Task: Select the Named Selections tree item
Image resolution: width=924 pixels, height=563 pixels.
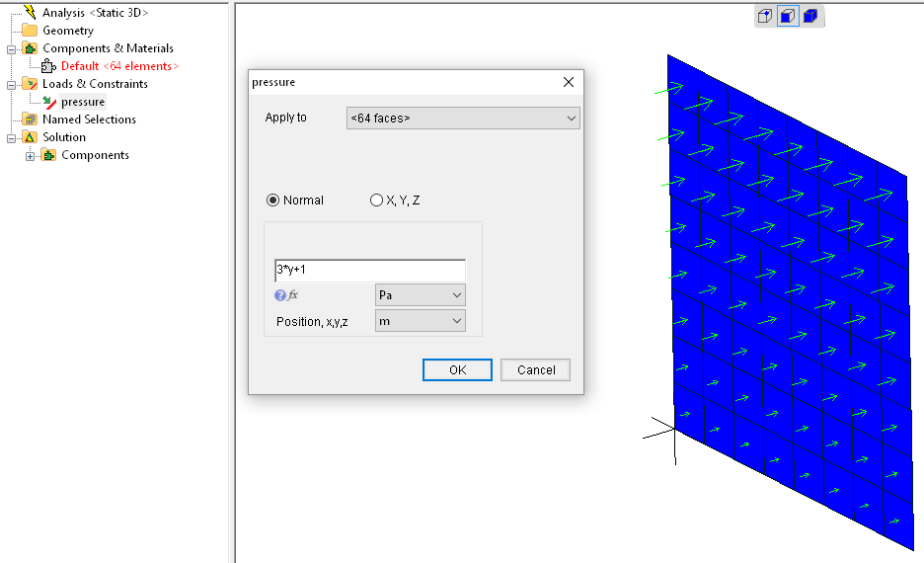Action: tap(89, 120)
